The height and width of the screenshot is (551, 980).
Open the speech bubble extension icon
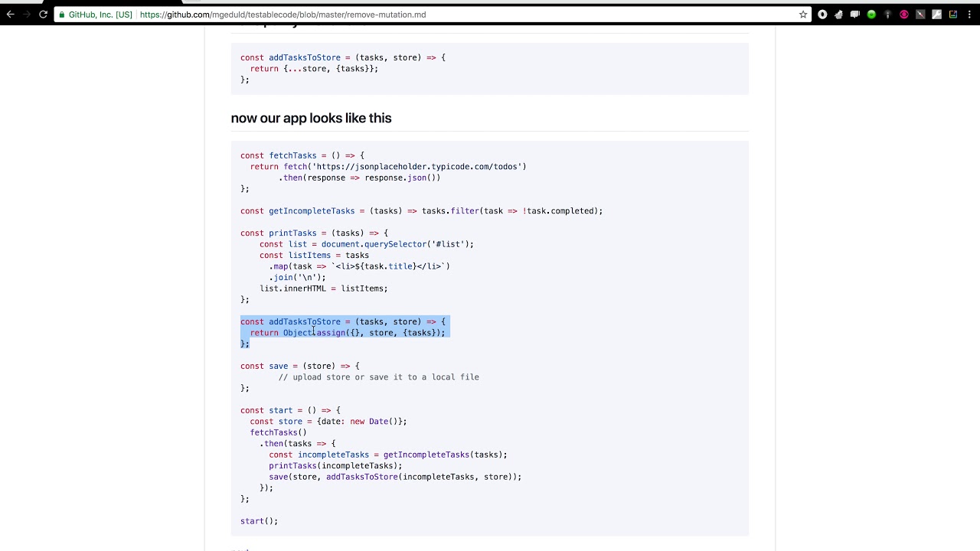point(855,15)
